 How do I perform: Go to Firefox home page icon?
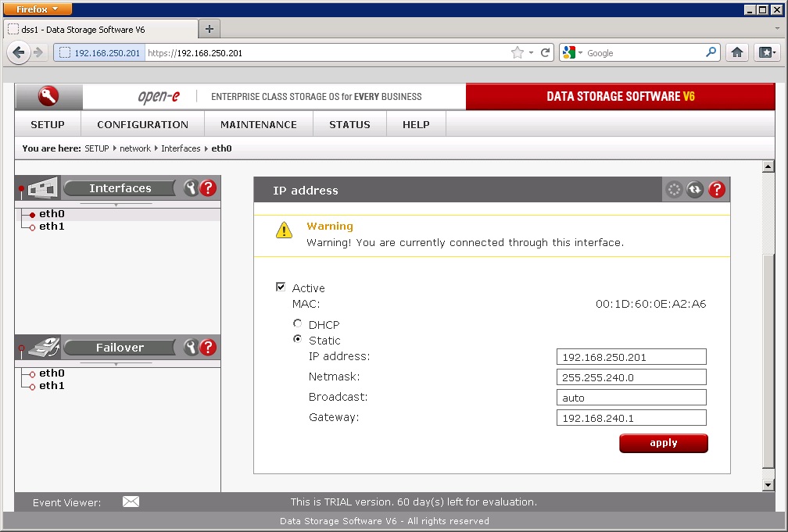point(736,52)
